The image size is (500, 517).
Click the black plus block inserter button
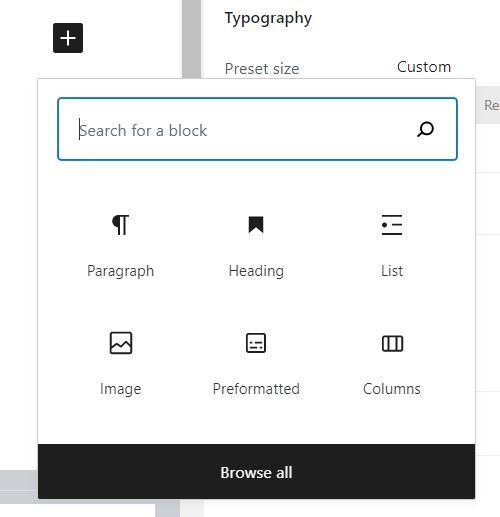pos(68,38)
